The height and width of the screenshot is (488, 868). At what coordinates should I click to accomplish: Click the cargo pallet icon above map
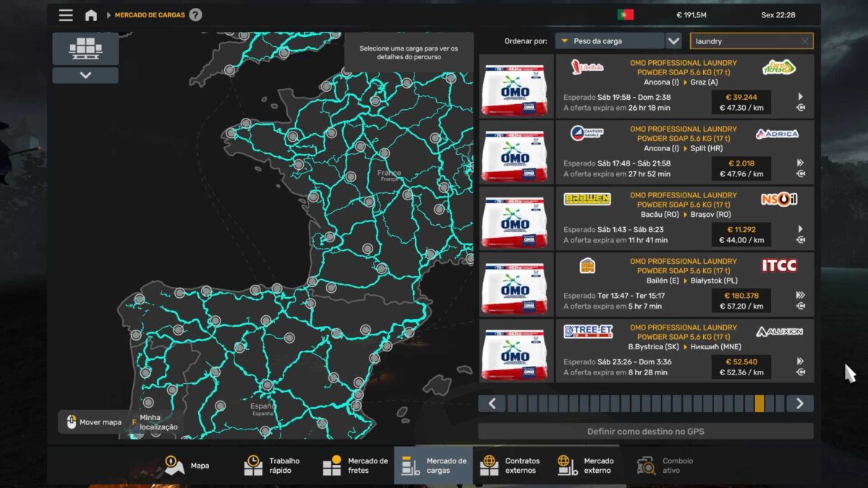coord(85,48)
